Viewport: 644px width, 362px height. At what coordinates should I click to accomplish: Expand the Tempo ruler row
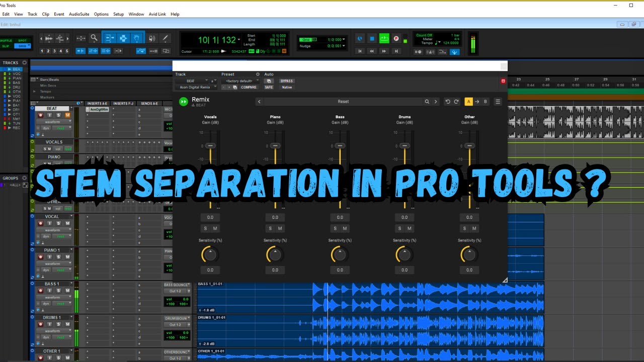pyautogui.click(x=34, y=92)
